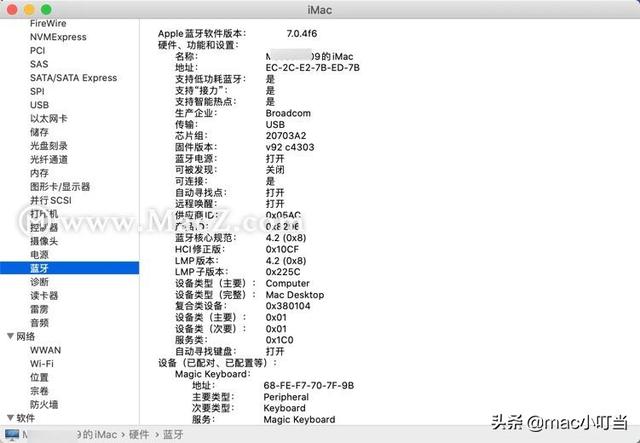640x443 pixels.
Task: Click 蓝牙 in the bottom path bar
Action: pyautogui.click(x=173, y=435)
